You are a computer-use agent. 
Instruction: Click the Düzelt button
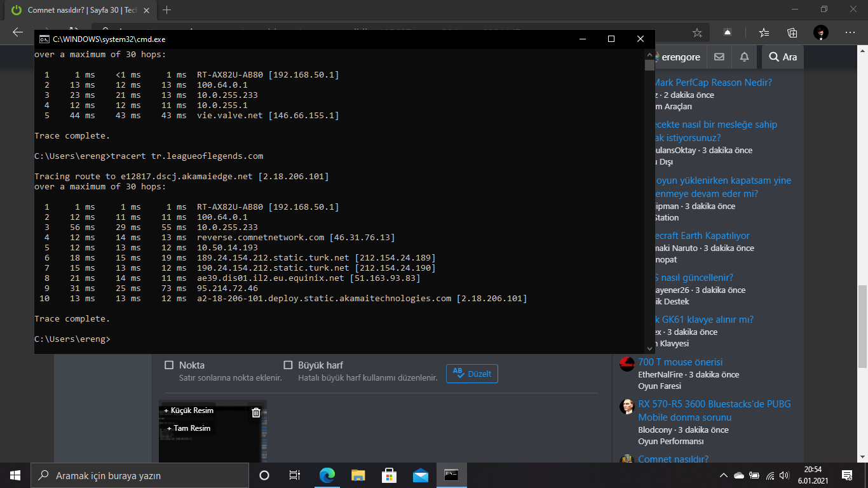tap(472, 374)
